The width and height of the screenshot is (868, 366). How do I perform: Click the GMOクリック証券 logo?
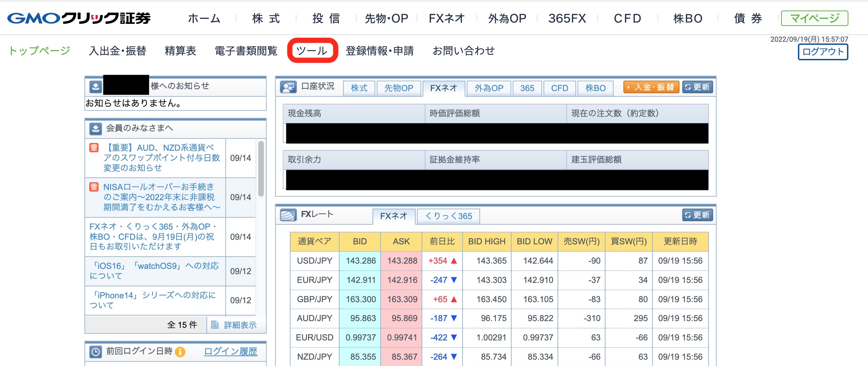[79, 18]
